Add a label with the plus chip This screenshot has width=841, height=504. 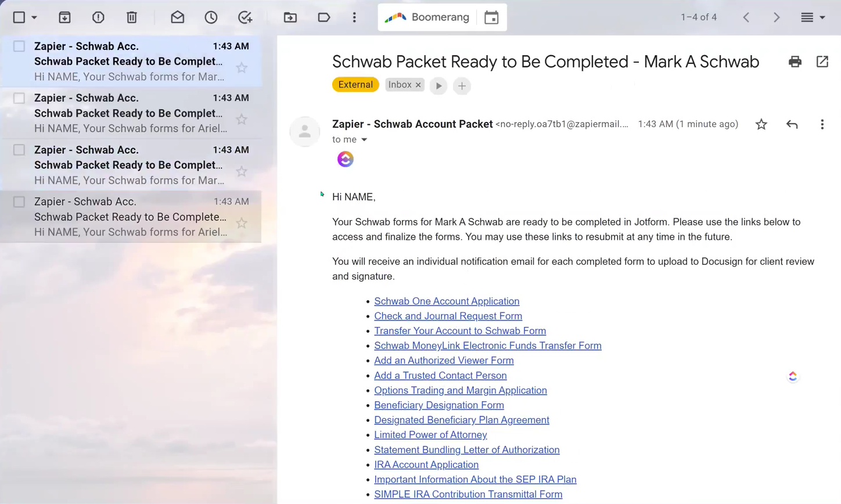462,86
